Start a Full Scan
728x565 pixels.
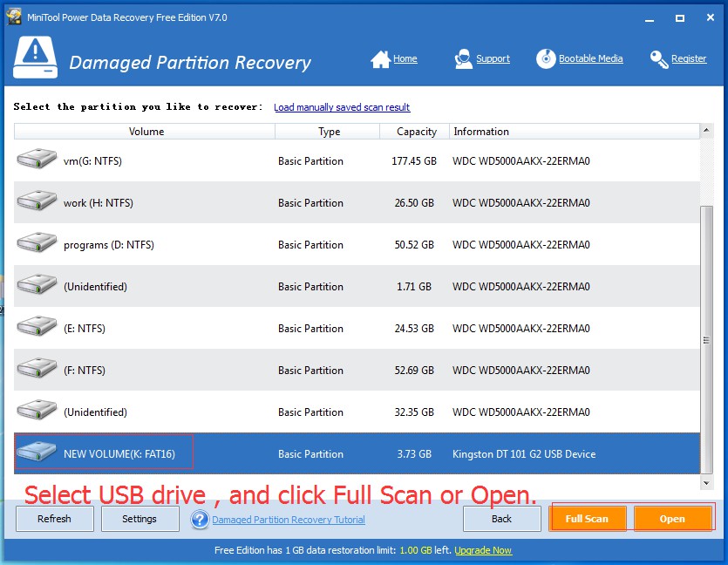coord(588,518)
